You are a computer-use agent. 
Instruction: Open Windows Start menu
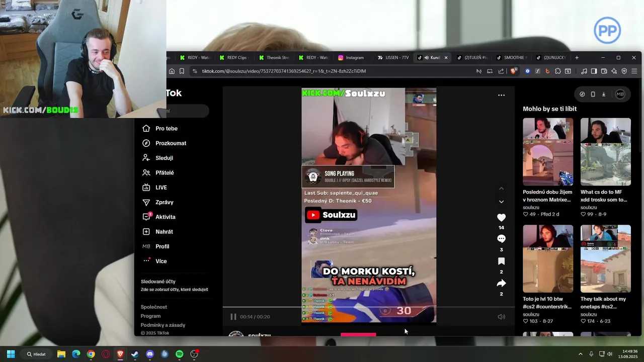point(11,354)
